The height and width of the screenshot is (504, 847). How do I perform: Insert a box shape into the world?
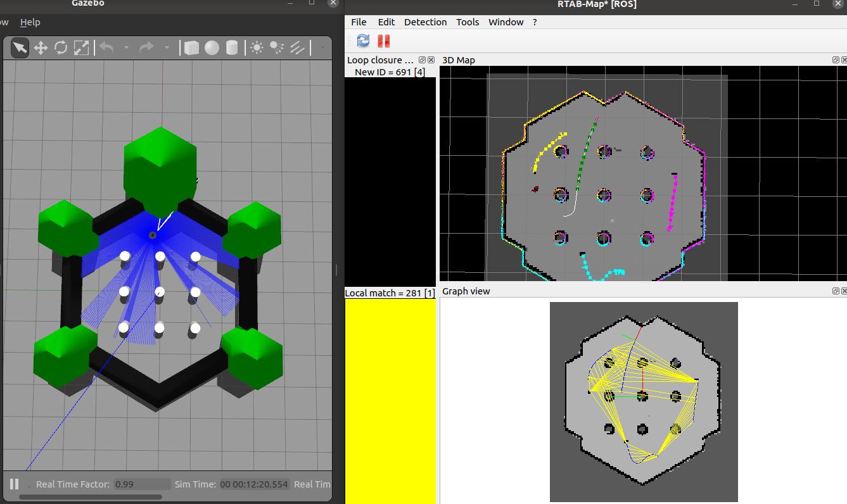[191, 47]
